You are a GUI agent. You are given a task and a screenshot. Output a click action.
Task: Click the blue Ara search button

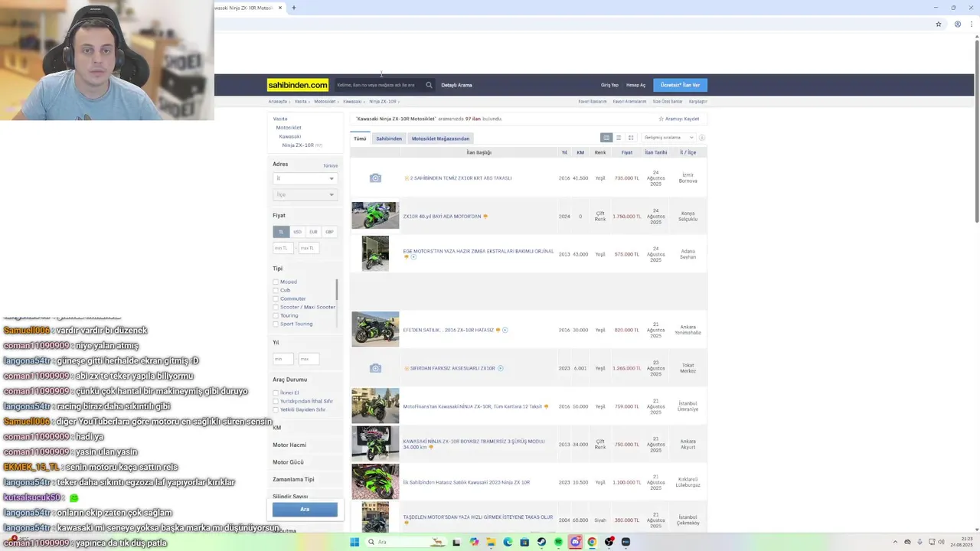pos(305,509)
